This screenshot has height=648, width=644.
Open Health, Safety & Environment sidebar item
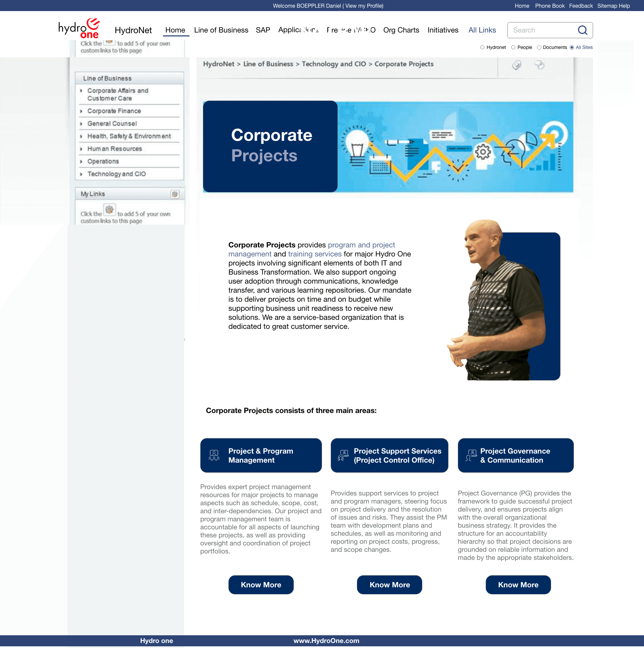(x=129, y=136)
